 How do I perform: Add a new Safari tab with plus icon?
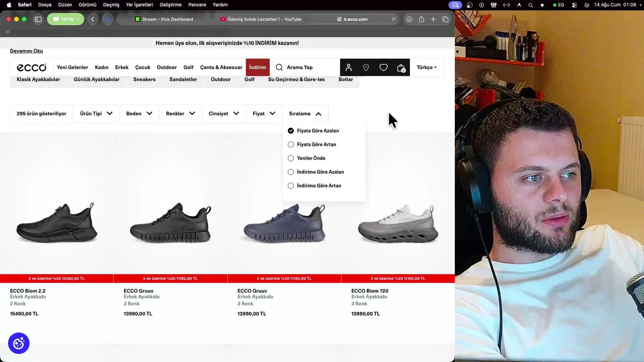[433, 19]
